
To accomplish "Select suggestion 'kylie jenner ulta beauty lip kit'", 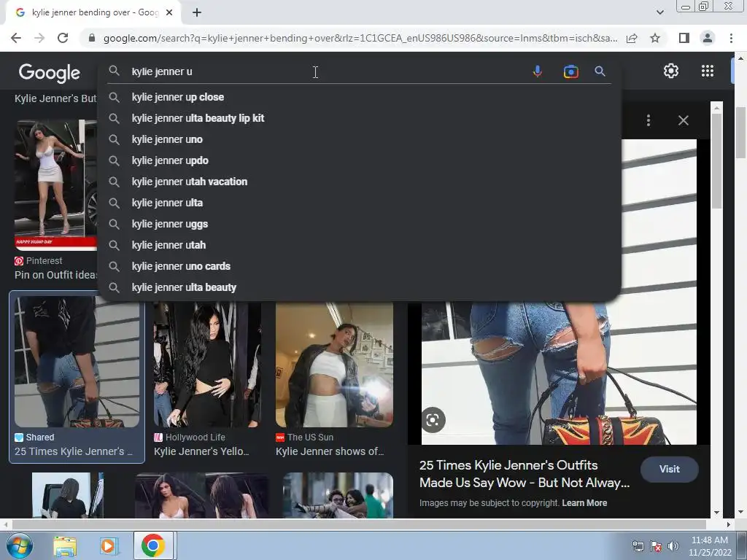I will coord(359,118).
